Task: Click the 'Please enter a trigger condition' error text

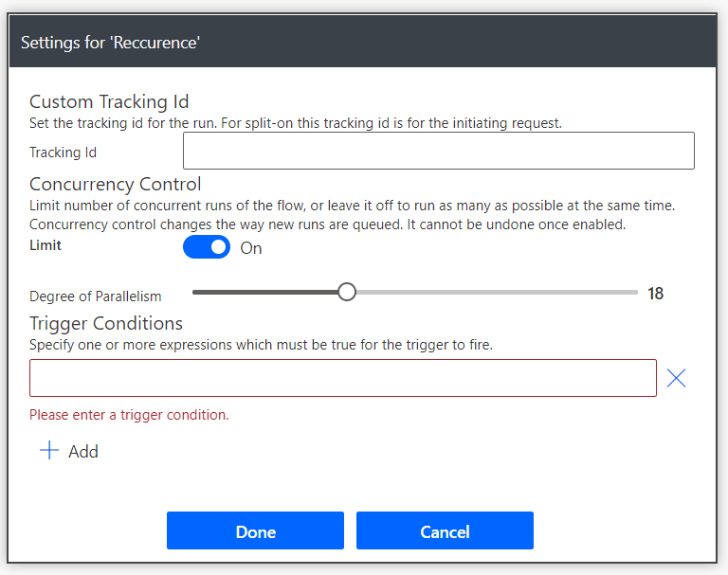Action: point(129,415)
